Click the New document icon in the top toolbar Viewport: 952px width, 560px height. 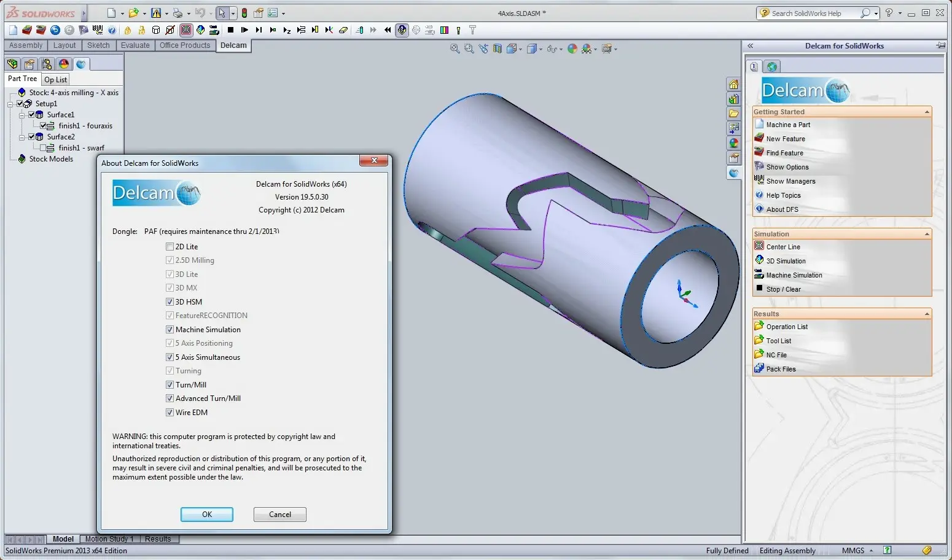111,13
